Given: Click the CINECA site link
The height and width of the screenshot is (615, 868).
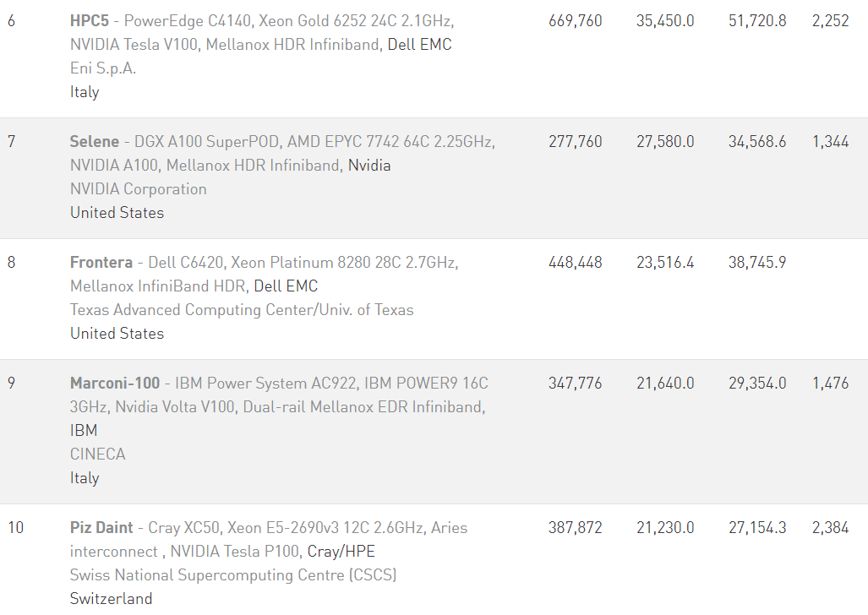Looking at the screenshot, I should [98, 454].
